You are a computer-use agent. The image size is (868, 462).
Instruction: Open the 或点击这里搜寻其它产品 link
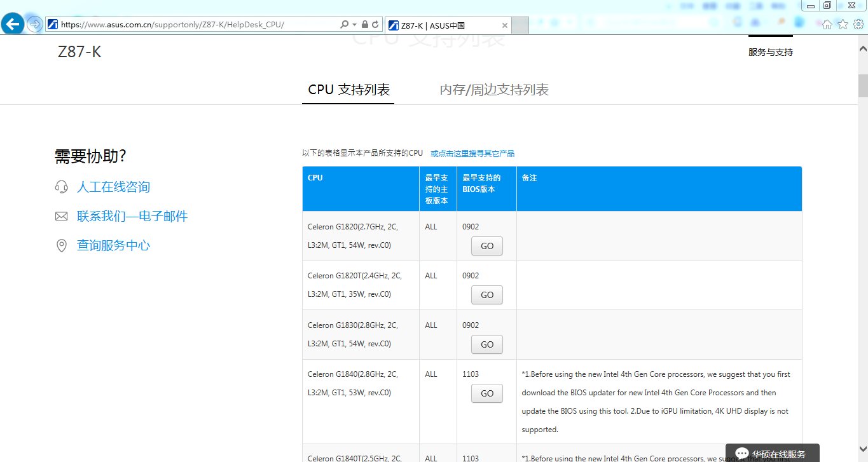[472, 153]
